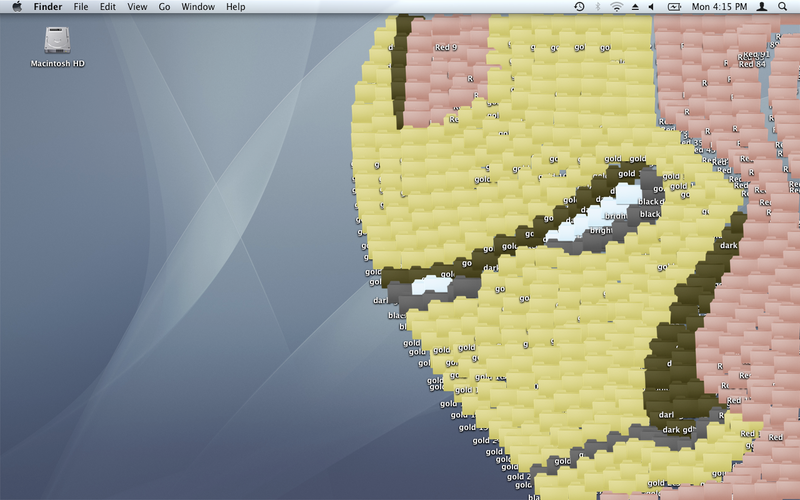Open the Apple menu
The width and height of the screenshot is (800, 500).
[x=17, y=7]
